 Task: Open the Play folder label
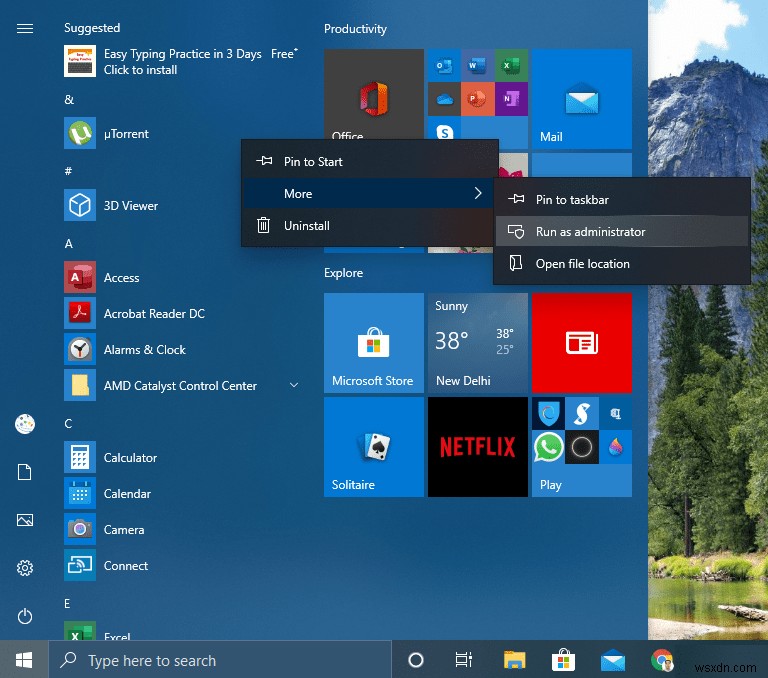(x=551, y=484)
